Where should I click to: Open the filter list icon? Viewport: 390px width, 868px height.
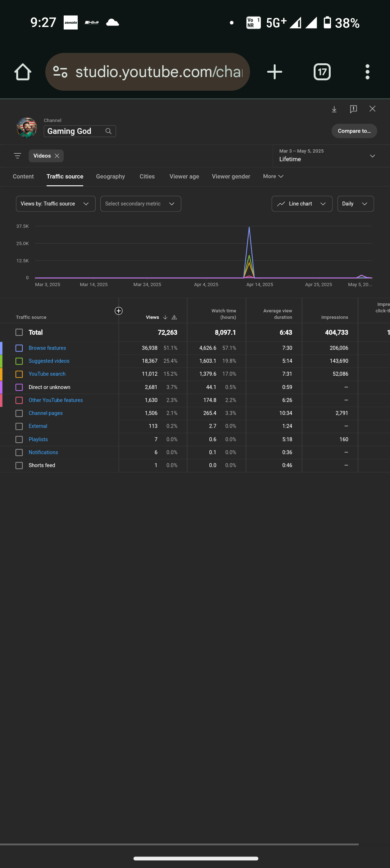click(x=17, y=156)
